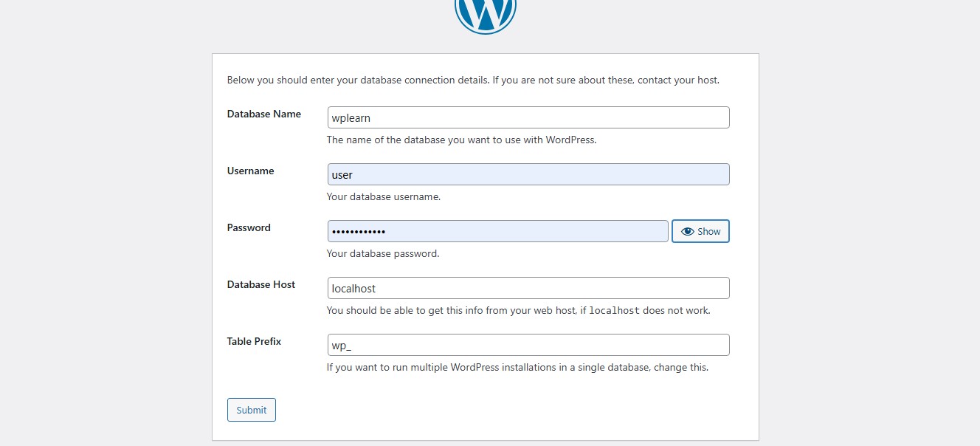
Task: Focus the Database Name field containing wplearn
Action: [528, 117]
